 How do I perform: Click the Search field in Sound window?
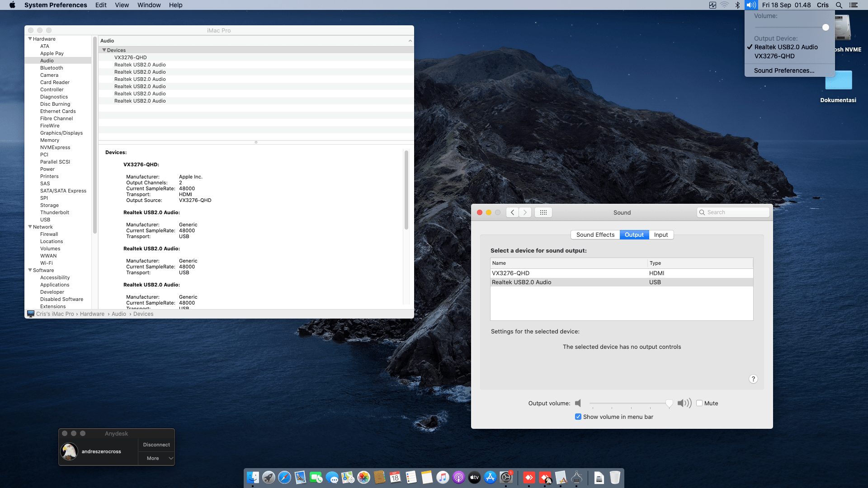733,212
